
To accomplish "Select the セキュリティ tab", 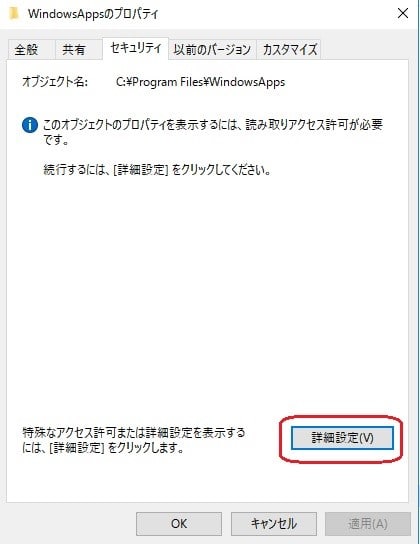I will point(136,48).
